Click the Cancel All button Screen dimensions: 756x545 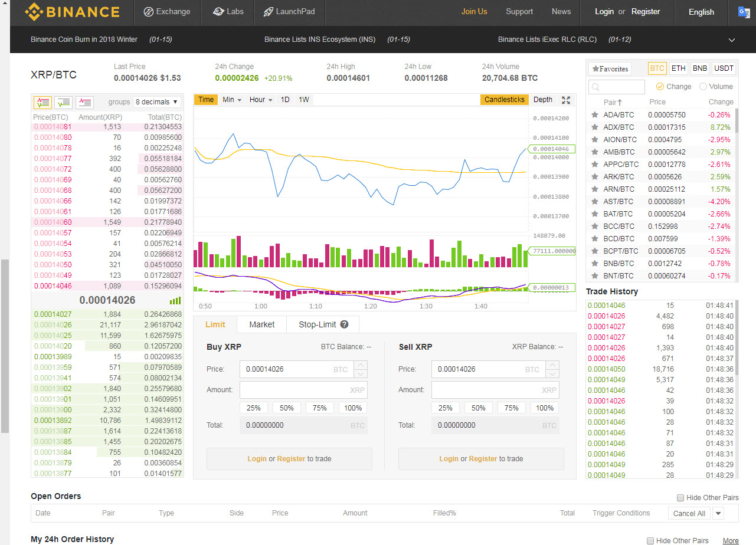coord(689,513)
